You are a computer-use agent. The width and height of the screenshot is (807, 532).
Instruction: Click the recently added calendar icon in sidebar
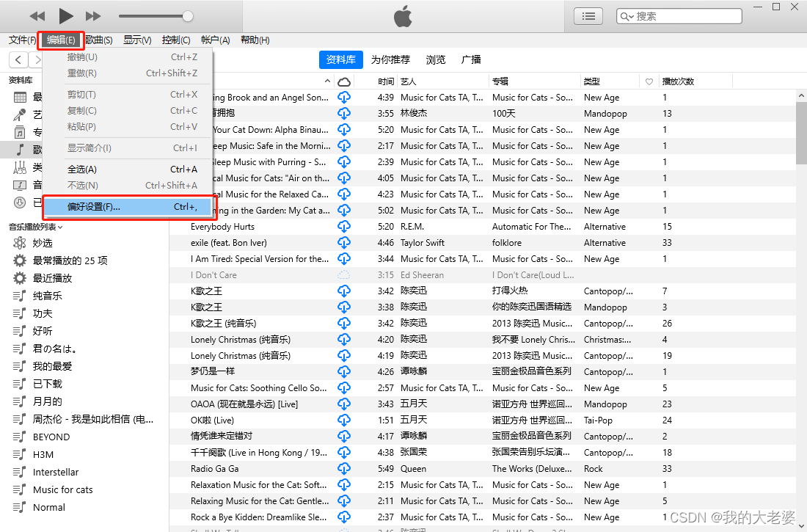click(x=20, y=97)
